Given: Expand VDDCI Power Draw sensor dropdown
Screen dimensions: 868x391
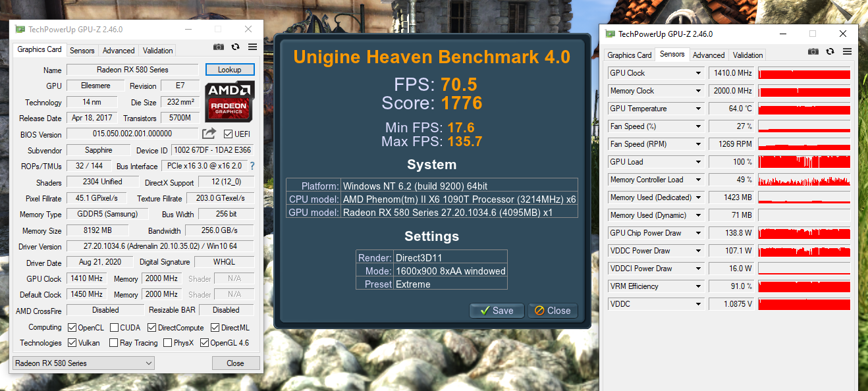Looking at the screenshot, I should [x=698, y=269].
